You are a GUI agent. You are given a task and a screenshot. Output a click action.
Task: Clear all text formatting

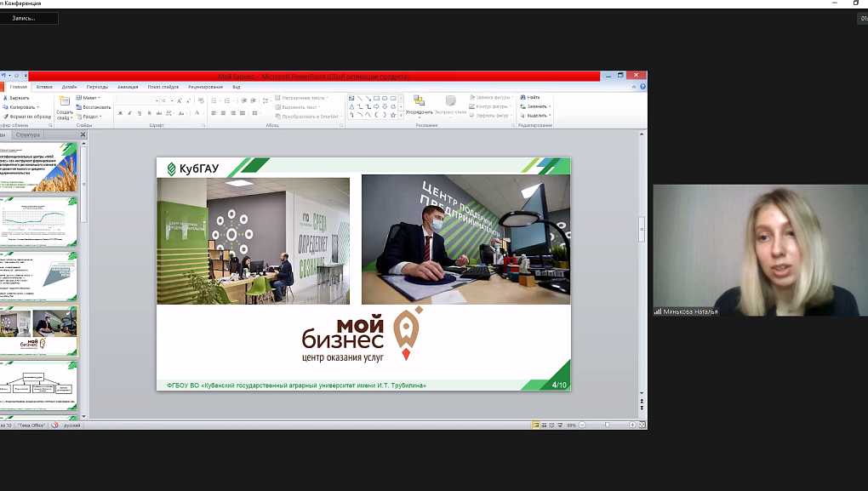pos(201,100)
